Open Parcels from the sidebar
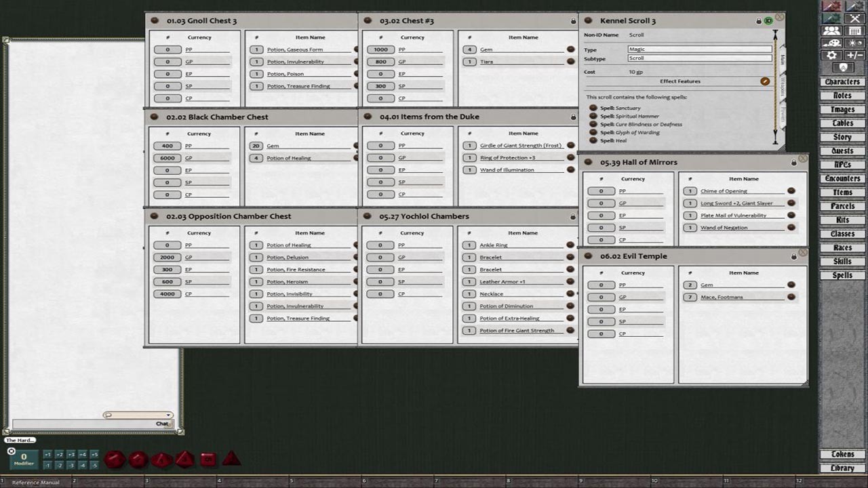Screen dimensions: 868x488 [x=842, y=206]
